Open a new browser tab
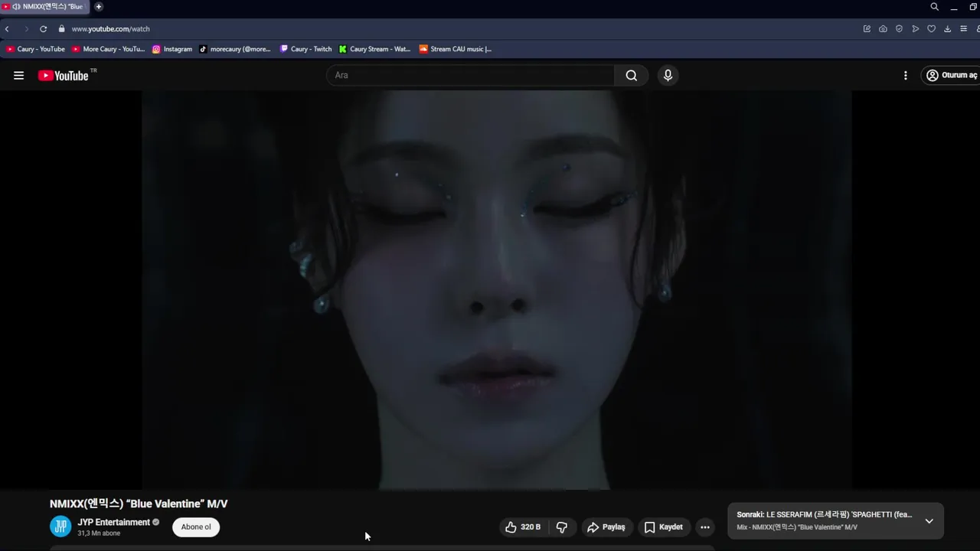Viewport: 980px width, 551px height. 99,7
